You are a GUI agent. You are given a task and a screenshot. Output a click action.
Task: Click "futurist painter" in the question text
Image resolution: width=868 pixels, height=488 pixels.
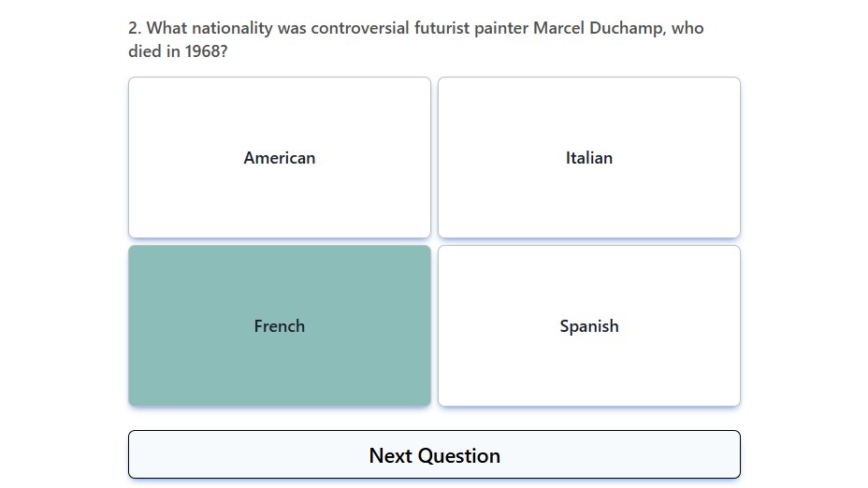click(471, 28)
